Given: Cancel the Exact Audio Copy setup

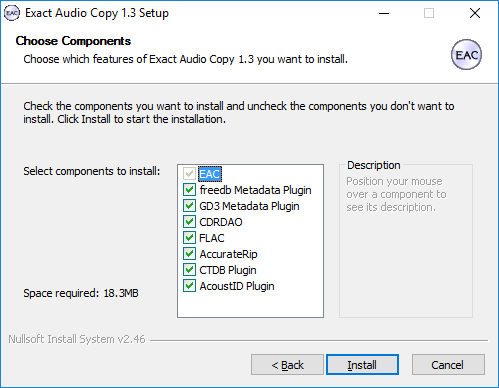Looking at the screenshot, I should (448, 365).
